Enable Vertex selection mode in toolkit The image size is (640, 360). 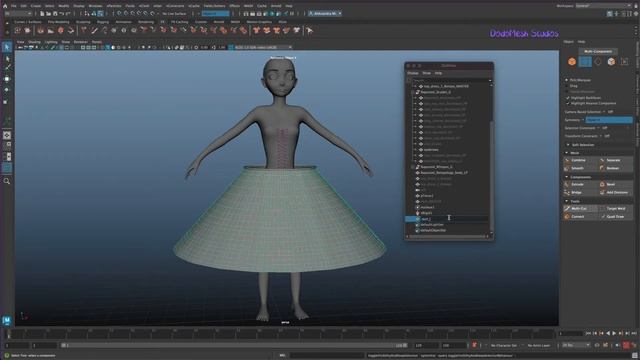(x=585, y=62)
